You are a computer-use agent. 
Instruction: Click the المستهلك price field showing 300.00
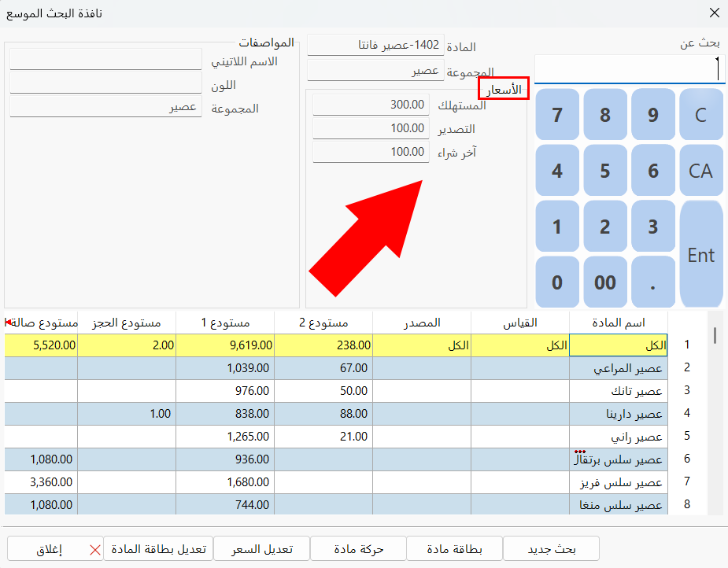tap(371, 105)
